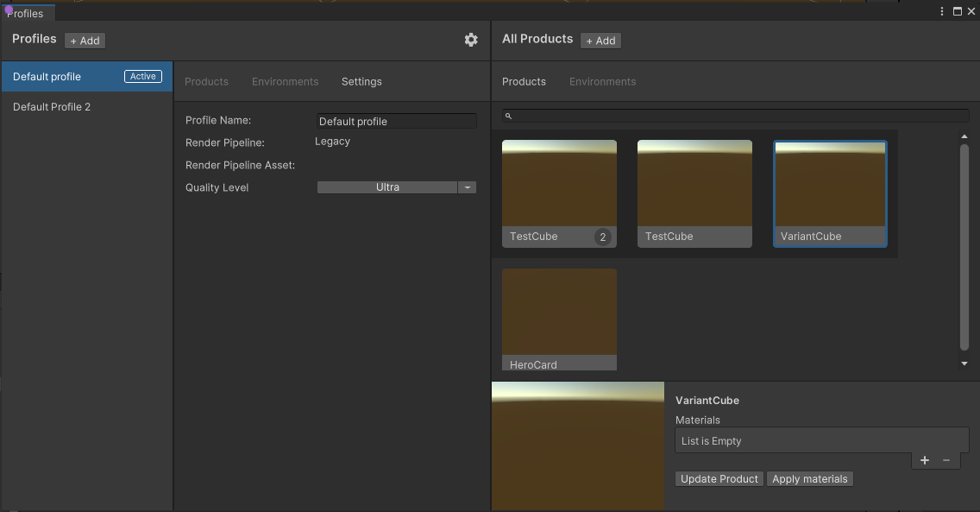The width and height of the screenshot is (980, 512).
Task: Click the minus icon in Materials list
Action: 946,460
